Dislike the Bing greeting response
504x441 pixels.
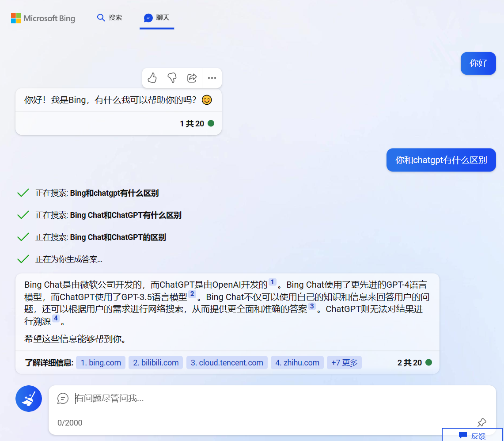(172, 78)
